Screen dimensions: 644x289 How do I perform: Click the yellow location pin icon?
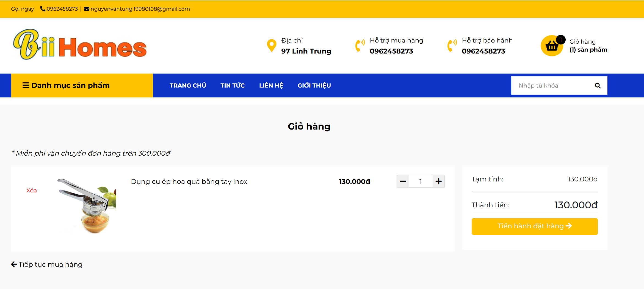[272, 46]
